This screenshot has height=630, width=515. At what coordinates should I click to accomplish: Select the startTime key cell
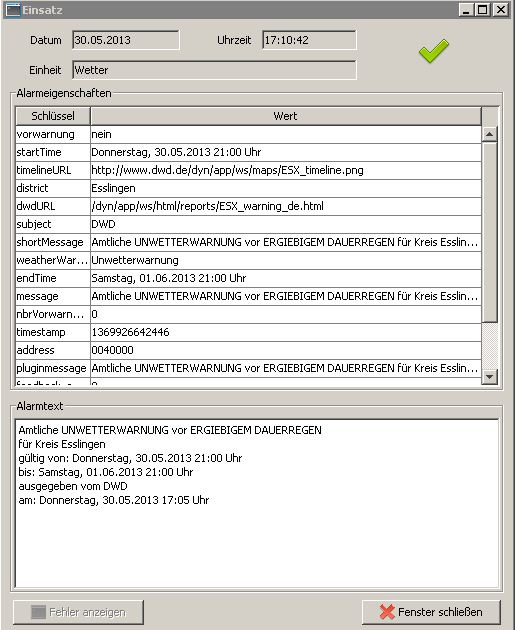coord(53,152)
